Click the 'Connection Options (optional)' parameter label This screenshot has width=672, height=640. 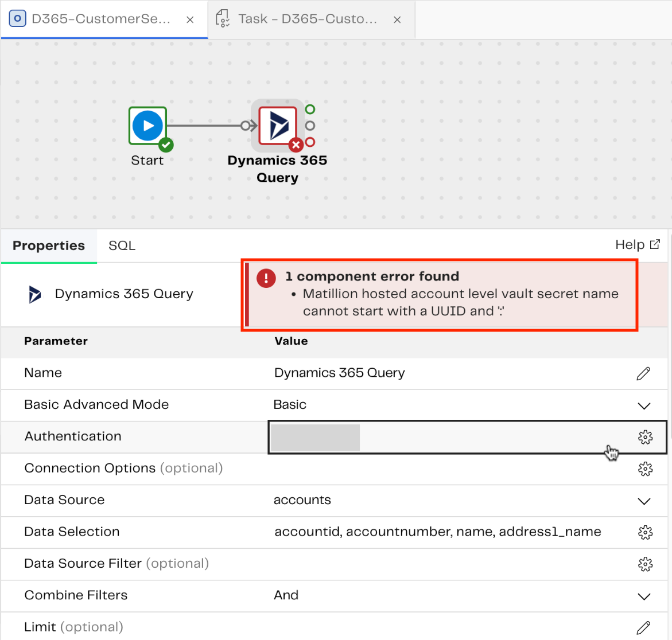[x=123, y=468]
